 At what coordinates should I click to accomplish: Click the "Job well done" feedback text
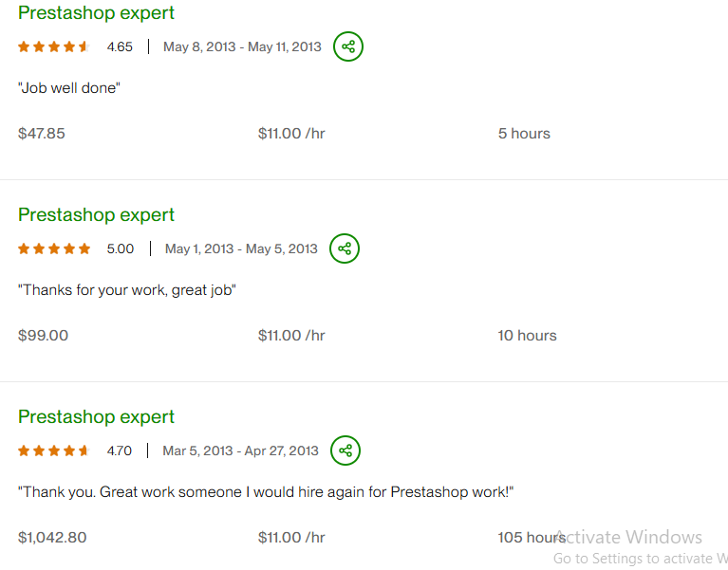click(x=69, y=88)
